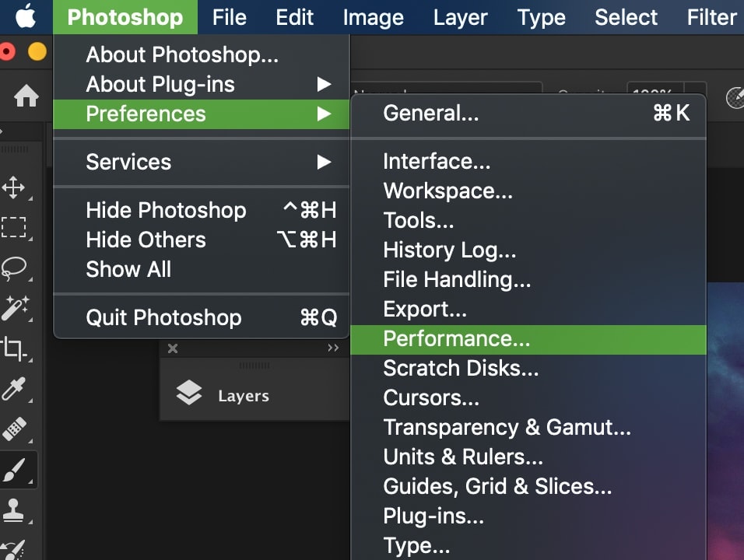
Task: Click the Layers panel icon
Action: pyautogui.click(x=189, y=393)
